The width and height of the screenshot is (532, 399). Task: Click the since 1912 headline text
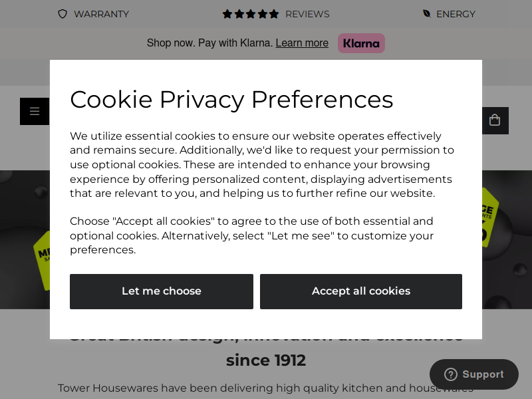[x=266, y=360]
